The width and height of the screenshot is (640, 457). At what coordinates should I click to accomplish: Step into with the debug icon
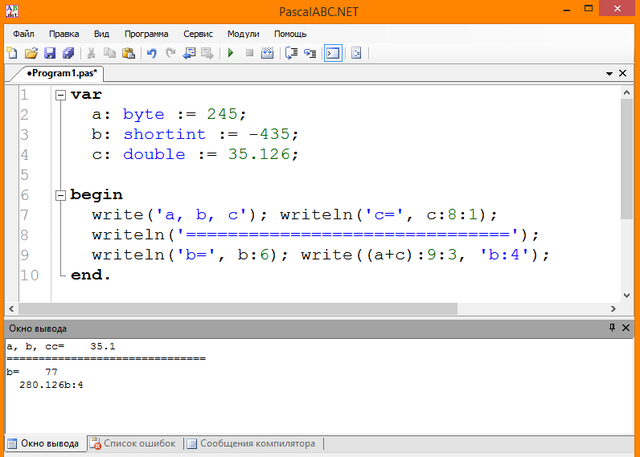pyautogui.click(x=310, y=53)
